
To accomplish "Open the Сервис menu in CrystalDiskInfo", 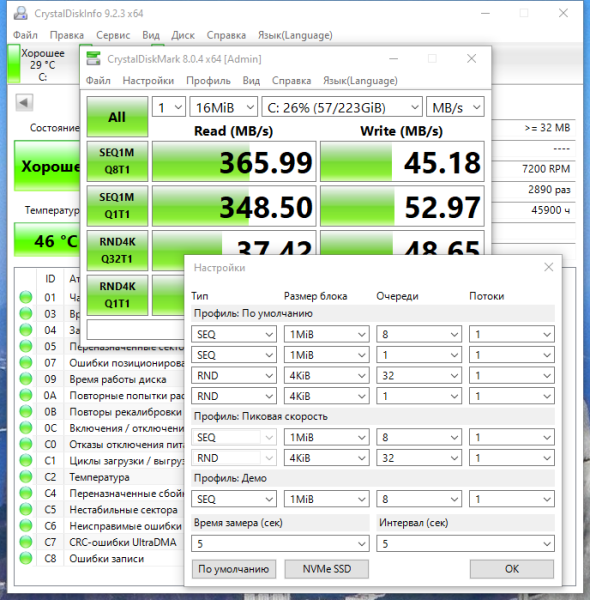I will 113,35.
